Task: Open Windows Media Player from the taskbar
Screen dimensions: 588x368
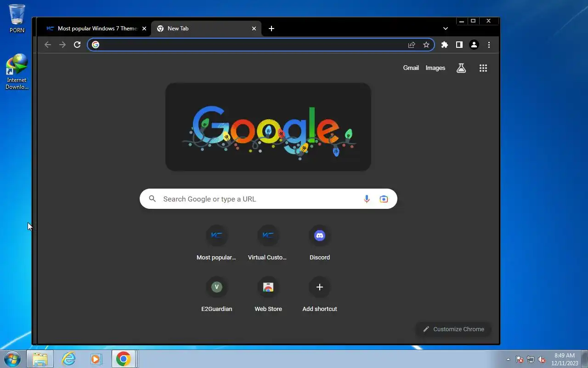Action: pos(96,359)
